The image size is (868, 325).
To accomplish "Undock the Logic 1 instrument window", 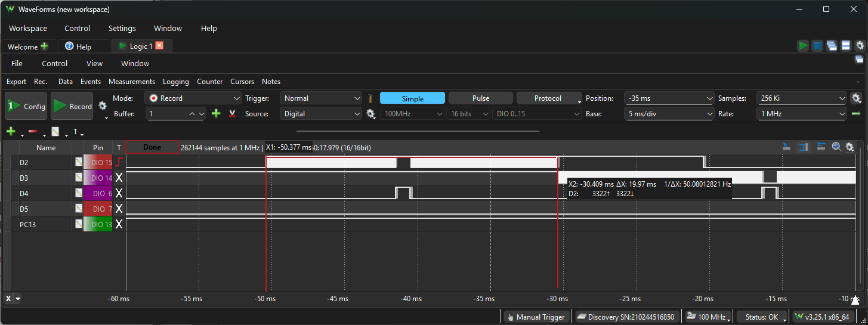I will click(x=859, y=59).
